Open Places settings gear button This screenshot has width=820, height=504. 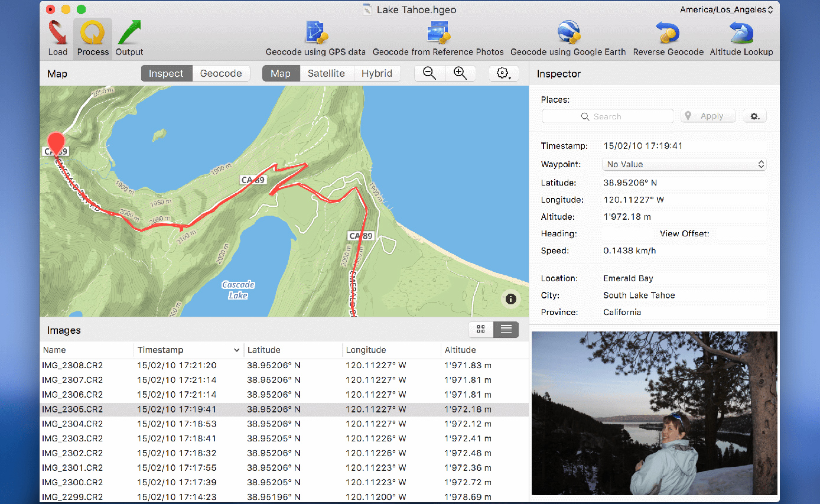coord(754,116)
